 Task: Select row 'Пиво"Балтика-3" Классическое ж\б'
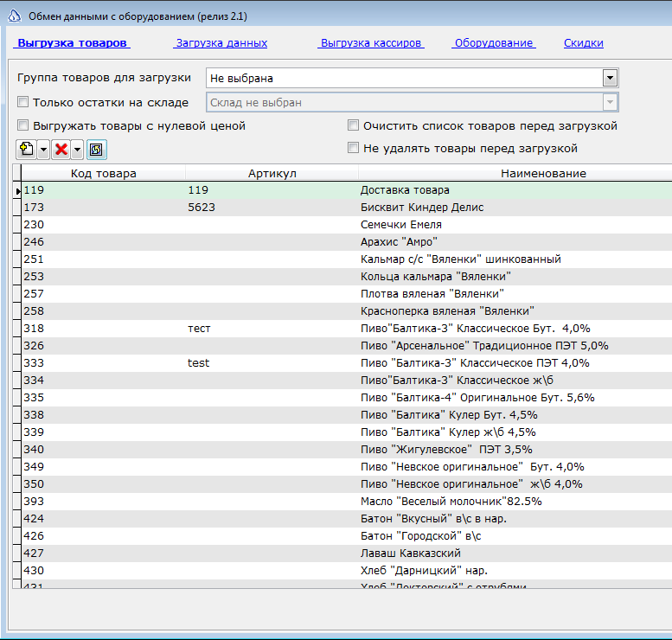346,381
